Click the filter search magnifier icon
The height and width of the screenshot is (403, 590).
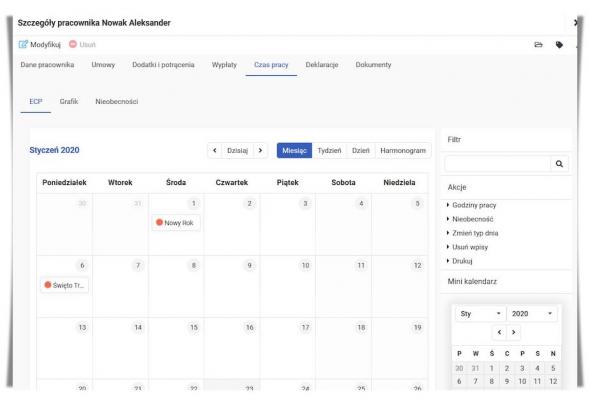[x=559, y=164]
